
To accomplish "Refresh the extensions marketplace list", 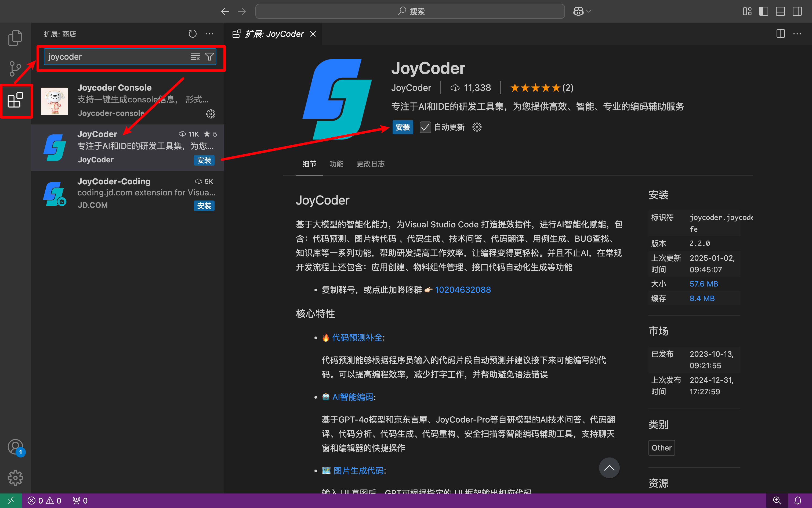I will pyautogui.click(x=192, y=34).
